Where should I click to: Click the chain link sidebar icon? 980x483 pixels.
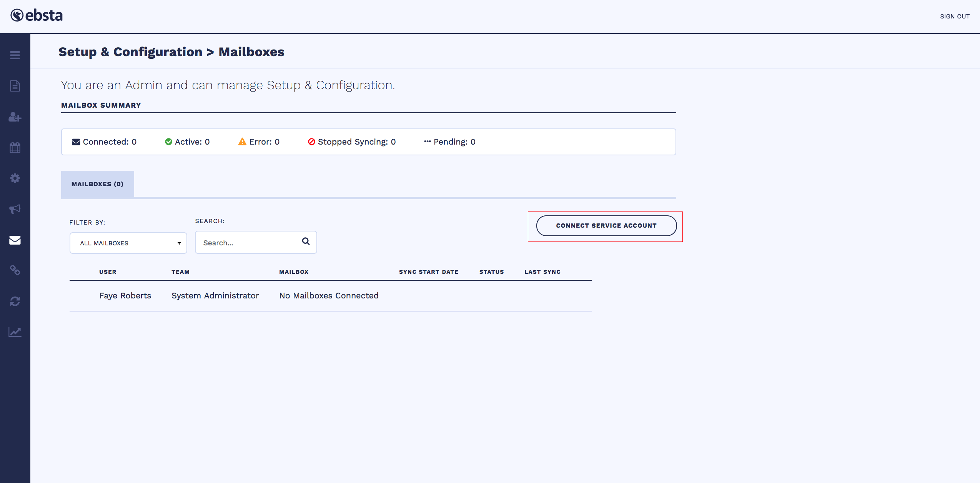(15, 270)
